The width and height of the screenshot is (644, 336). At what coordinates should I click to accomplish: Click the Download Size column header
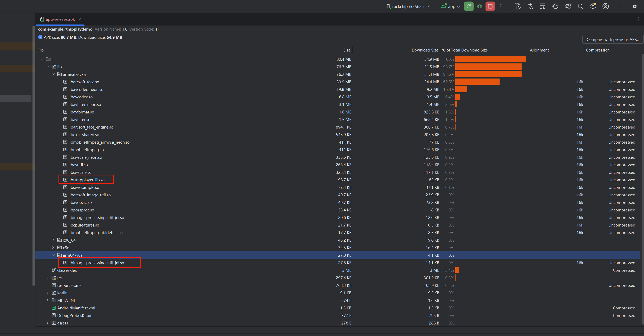(x=425, y=50)
